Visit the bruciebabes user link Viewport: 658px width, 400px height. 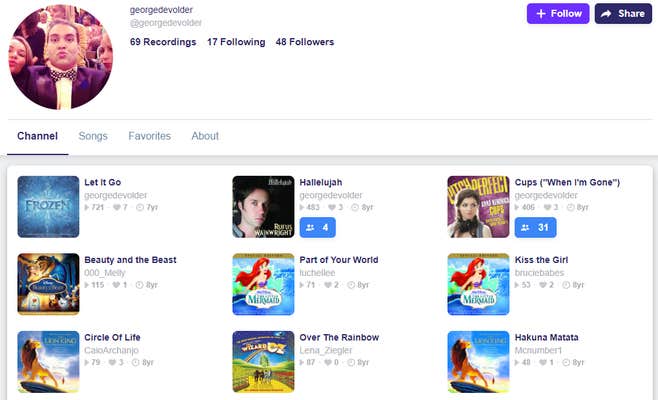pyautogui.click(x=541, y=272)
